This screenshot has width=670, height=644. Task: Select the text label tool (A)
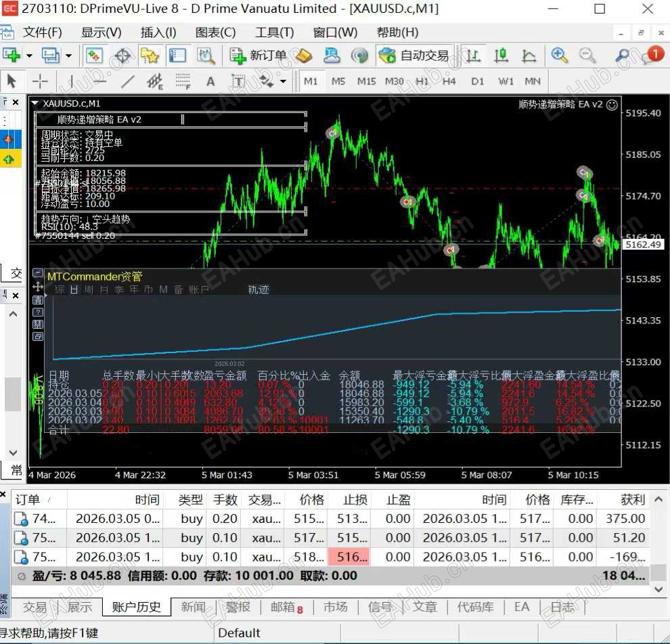click(x=210, y=82)
